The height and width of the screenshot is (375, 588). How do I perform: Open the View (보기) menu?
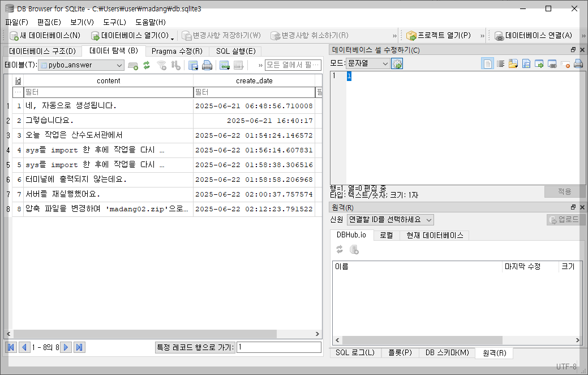[81, 22]
